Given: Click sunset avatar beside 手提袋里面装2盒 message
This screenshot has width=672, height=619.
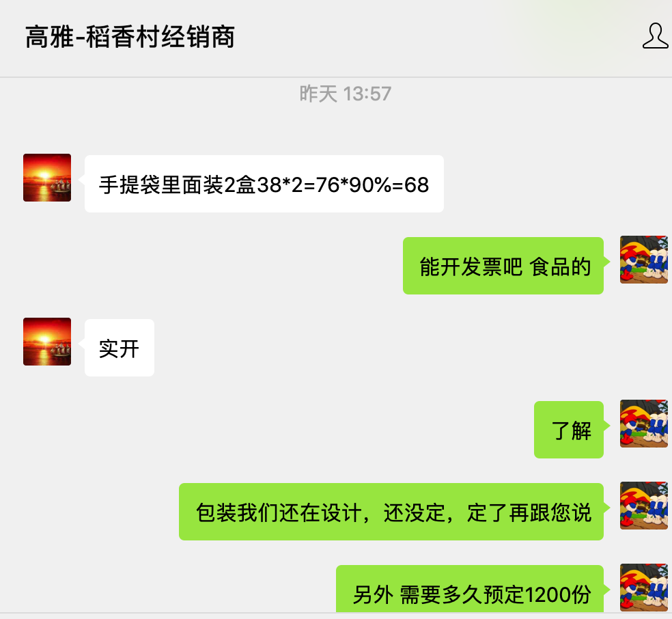Looking at the screenshot, I should coord(47,178).
